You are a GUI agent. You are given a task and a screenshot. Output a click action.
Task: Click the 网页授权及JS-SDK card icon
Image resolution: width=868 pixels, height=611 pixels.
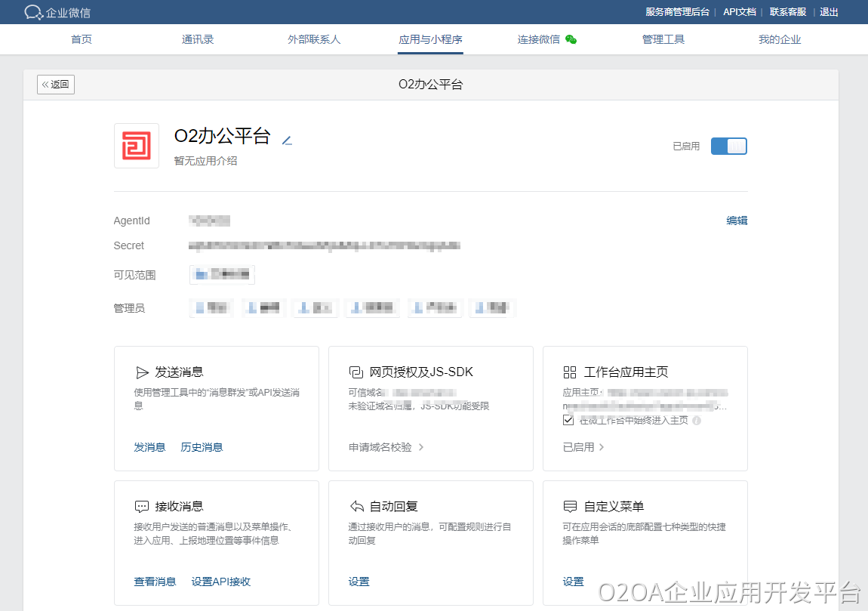[x=356, y=372]
